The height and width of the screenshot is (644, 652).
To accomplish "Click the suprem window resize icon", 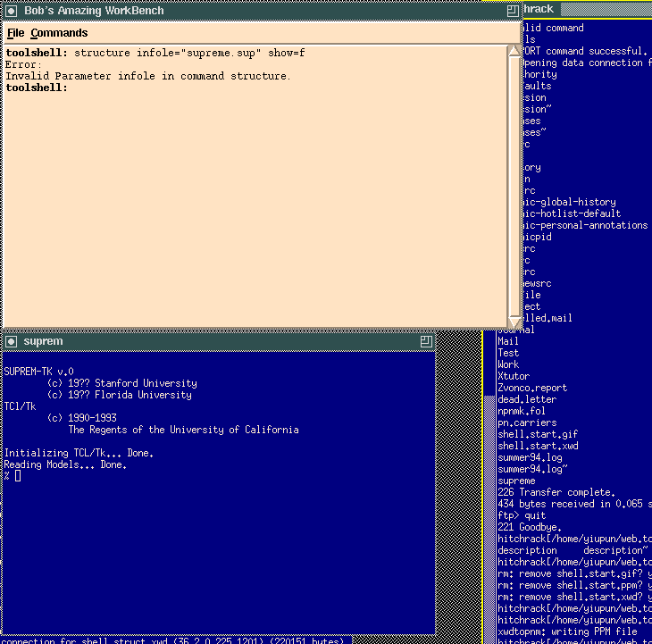I will 426,341.
